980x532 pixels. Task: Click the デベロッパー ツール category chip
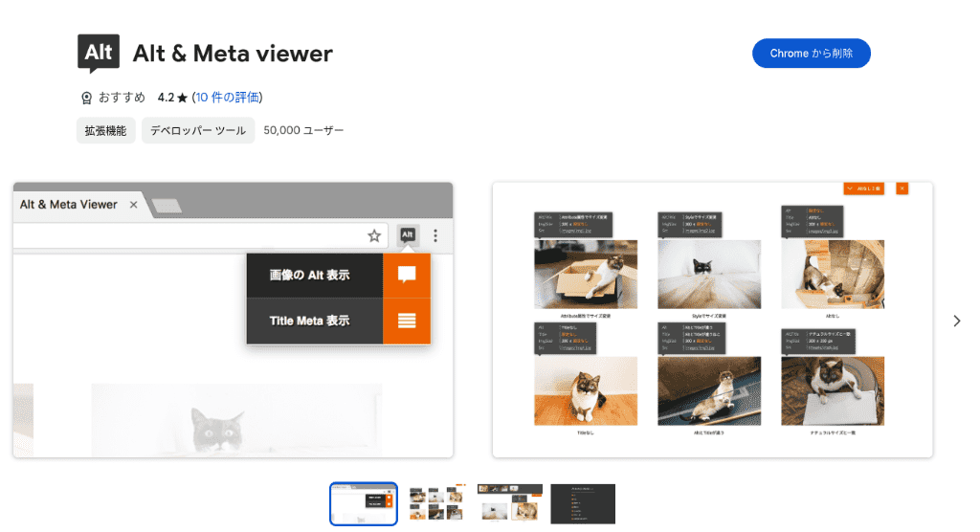pos(198,130)
